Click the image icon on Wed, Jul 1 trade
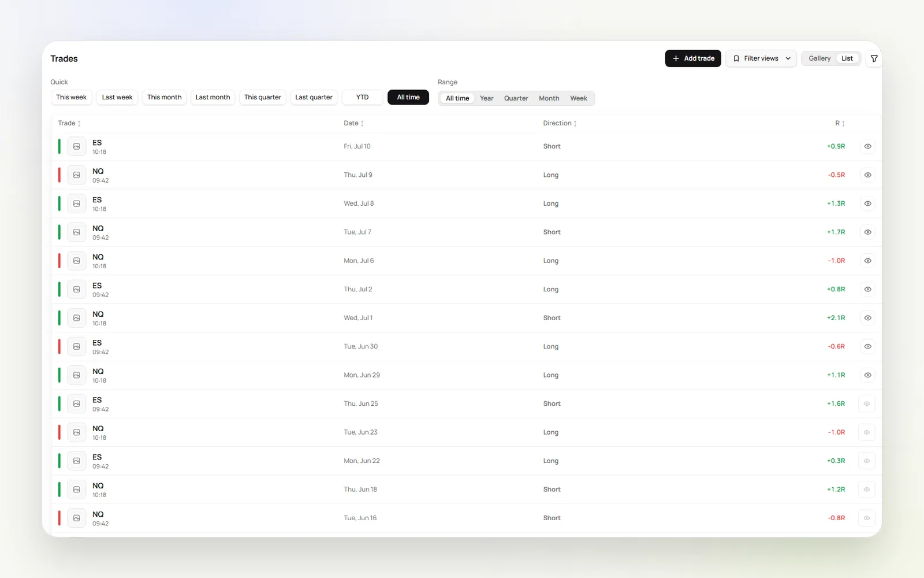The width and height of the screenshot is (924, 578). pos(76,318)
